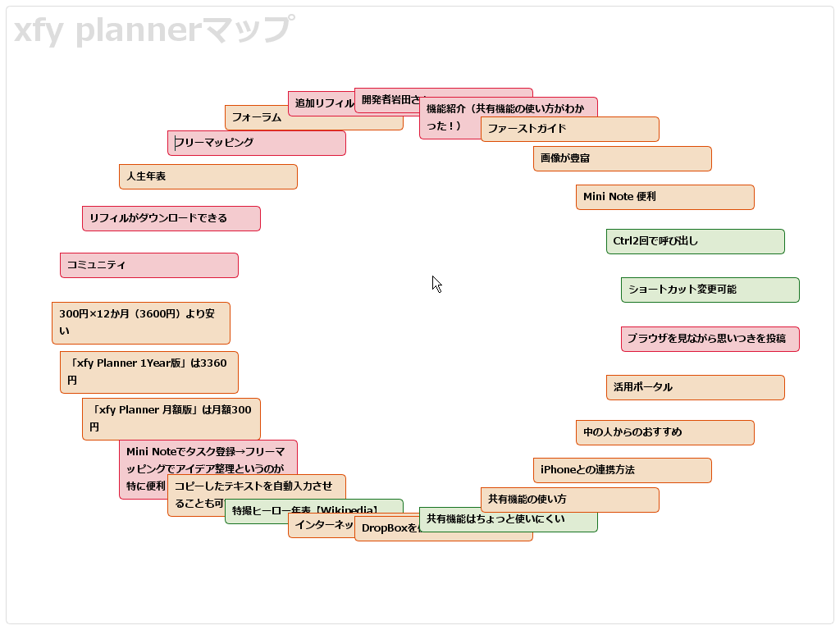The height and width of the screenshot is (630, 840).
Task: Click the ショートカット変更可能 card
Action: point(710,290)
